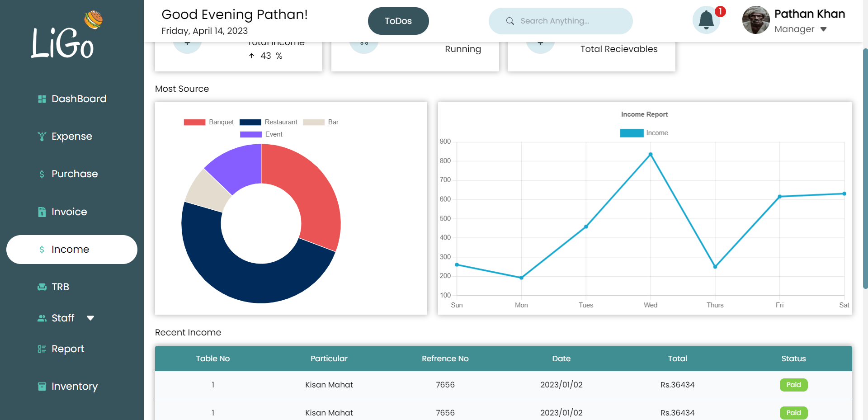Viewport: 868px width, 420px height.
Task: Toggle Restaurant legend visibility in chart
Action: click(268, 122)
